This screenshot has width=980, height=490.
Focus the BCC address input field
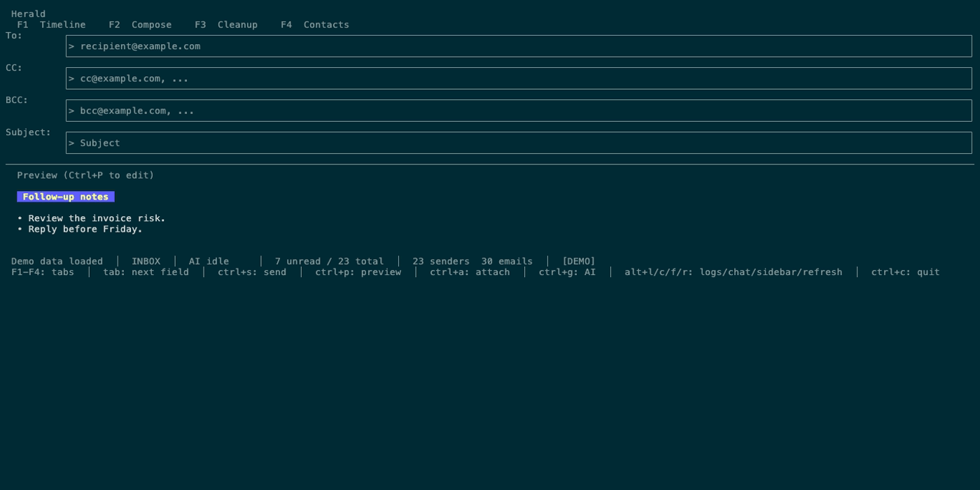(x=519, y=111)
